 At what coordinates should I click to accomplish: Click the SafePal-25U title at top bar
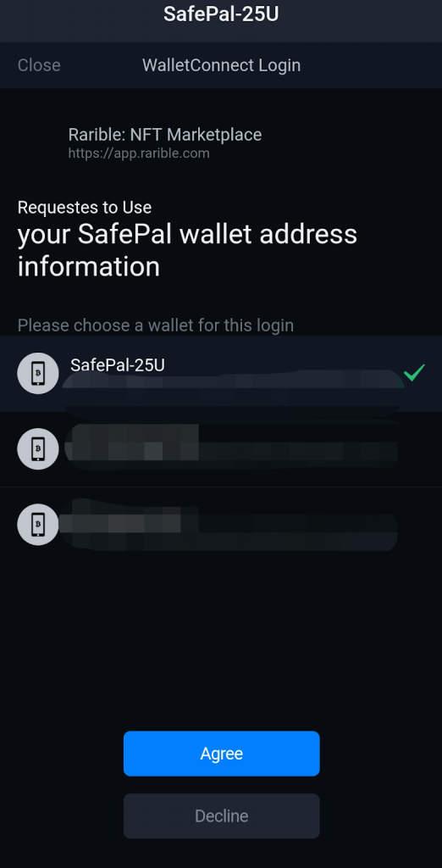[x=221, y=14]
